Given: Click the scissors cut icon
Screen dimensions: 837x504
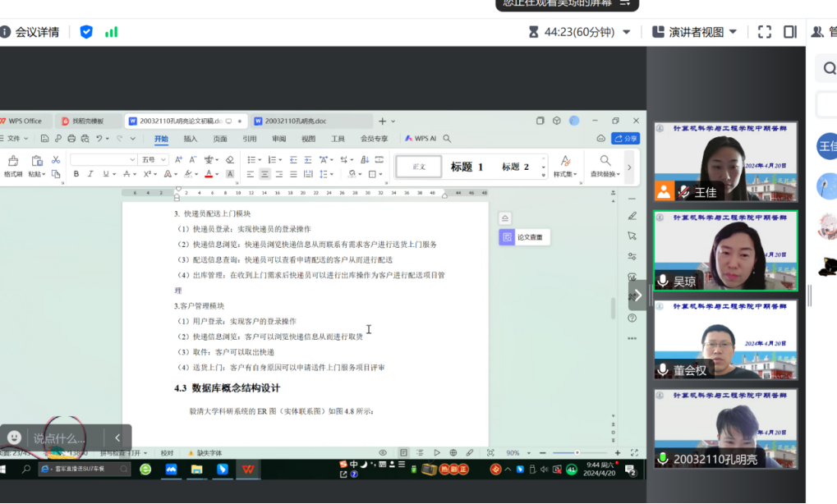Looking at the screenshot, I should [56, 159].
